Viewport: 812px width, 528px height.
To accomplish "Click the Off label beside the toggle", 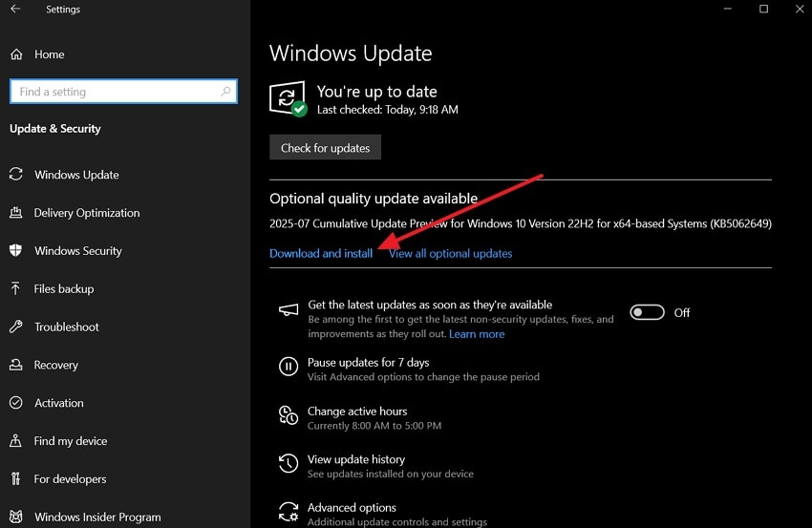I will (x=681, y=312).
